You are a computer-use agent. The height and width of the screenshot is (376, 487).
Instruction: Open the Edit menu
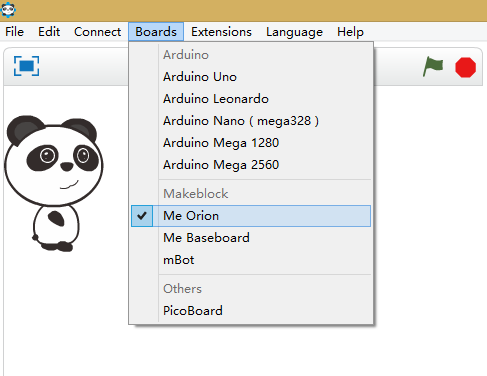49,32
